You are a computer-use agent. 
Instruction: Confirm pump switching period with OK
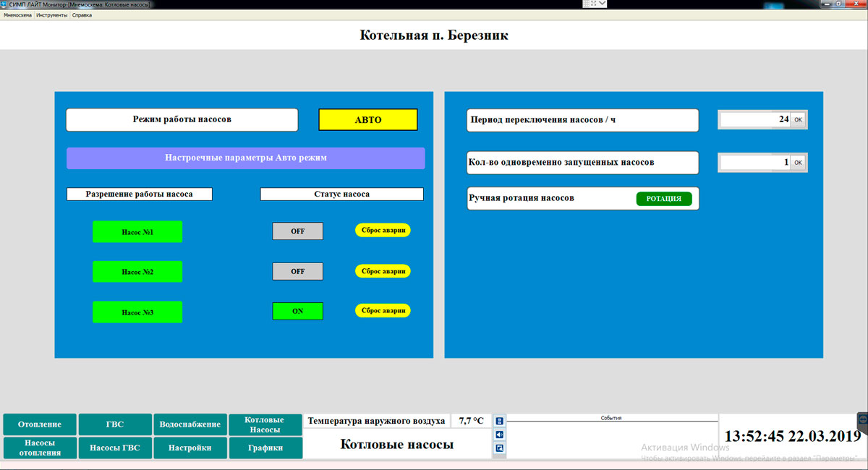click(x=798, y=120)
